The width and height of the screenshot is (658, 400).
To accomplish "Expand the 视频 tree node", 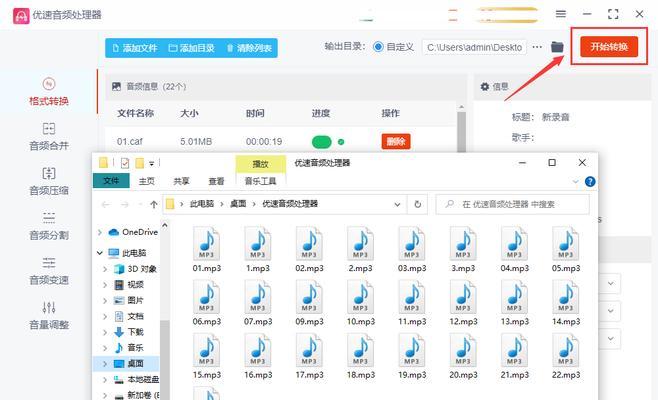I will click(105, 285).
